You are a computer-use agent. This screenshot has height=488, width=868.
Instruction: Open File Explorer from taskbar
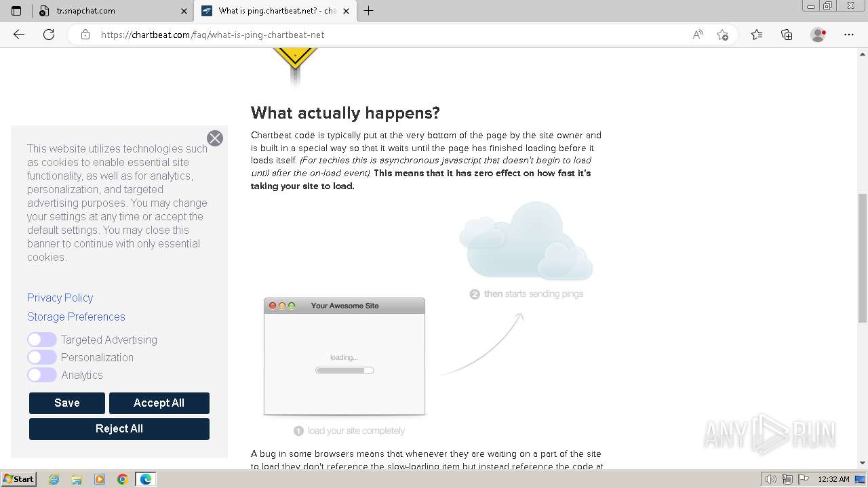77,479
